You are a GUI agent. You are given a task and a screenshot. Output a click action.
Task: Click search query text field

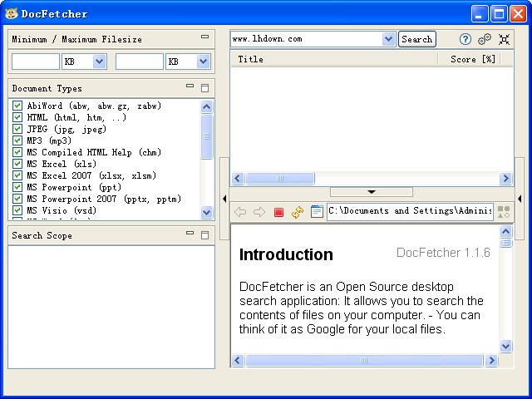pyautogui.click(x=307, y=39)
